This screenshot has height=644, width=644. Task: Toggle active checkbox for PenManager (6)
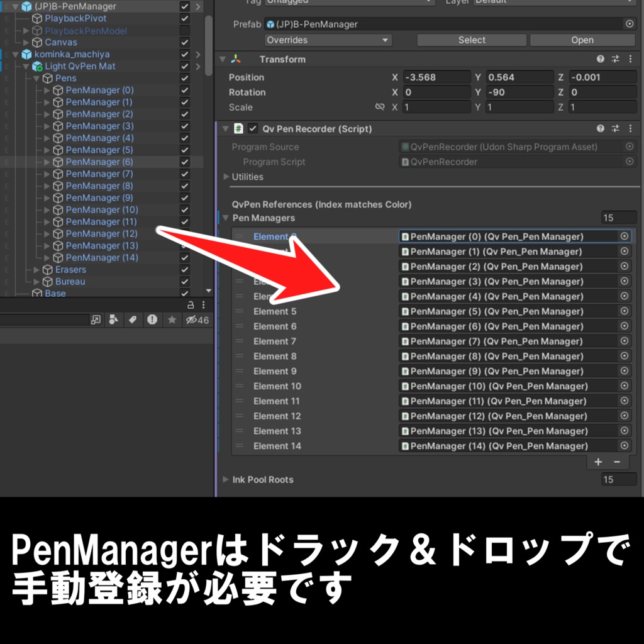pos(185,162)
